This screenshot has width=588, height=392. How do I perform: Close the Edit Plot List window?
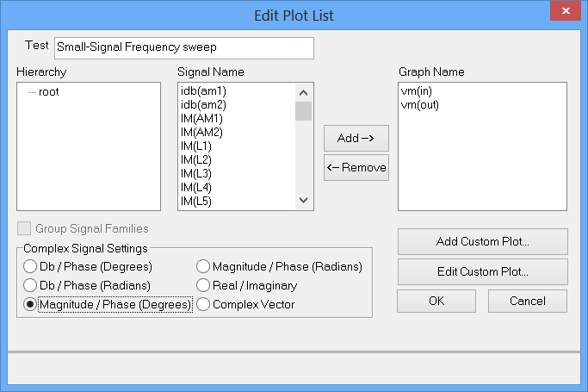[563, 14]
